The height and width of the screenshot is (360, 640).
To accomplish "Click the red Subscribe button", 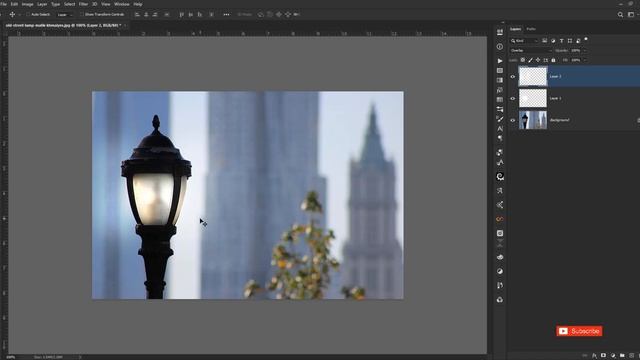I will [579, 331].
